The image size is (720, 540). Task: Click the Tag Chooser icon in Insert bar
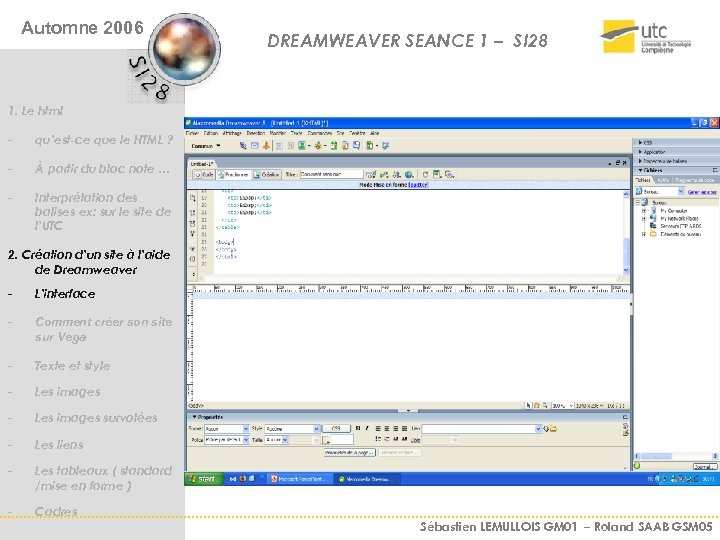pos(385,146)
